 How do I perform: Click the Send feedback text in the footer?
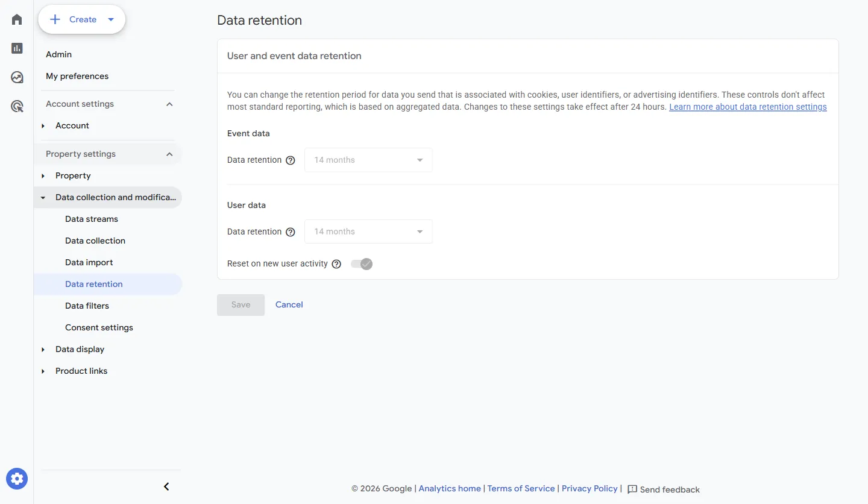pos(670,490)
